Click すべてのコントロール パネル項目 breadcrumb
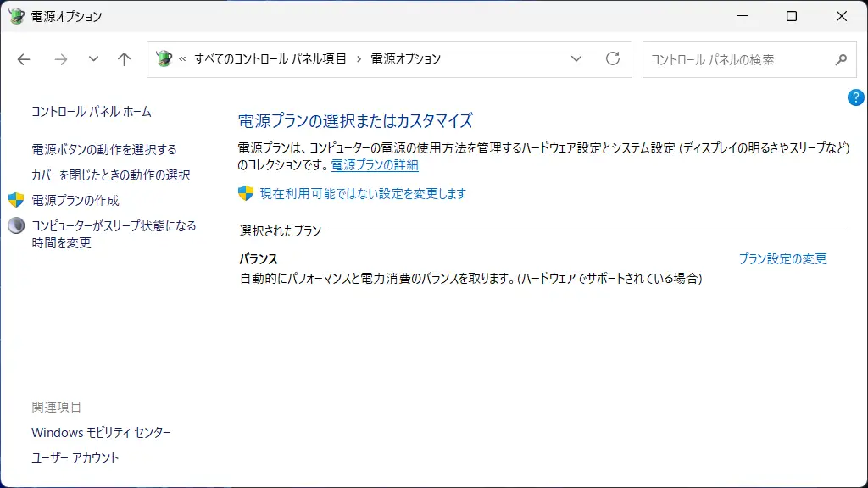Viewport: 868px width, 488px height. tap(270, 59)
